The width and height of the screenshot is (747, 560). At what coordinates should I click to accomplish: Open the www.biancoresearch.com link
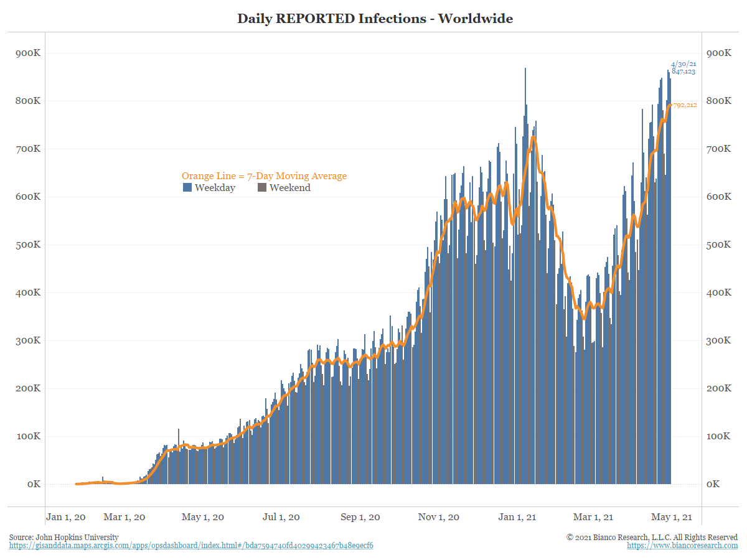[x=682, y=546]
